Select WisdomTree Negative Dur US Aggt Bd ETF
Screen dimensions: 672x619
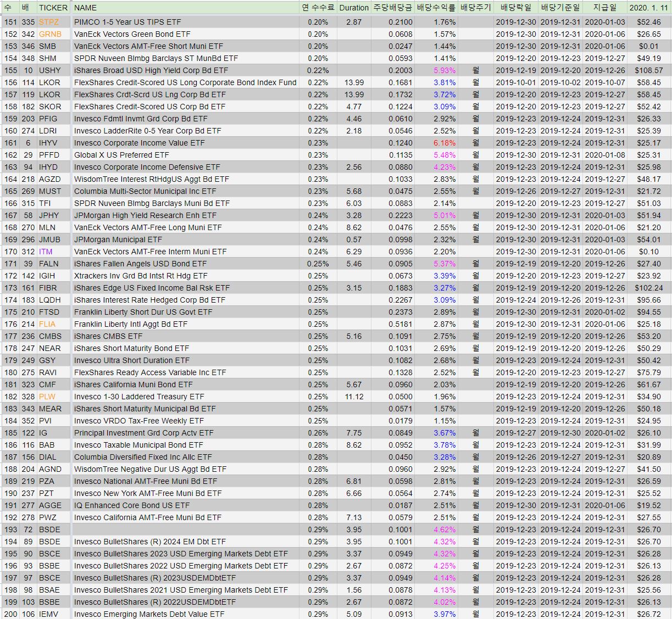tap(186, 469)
